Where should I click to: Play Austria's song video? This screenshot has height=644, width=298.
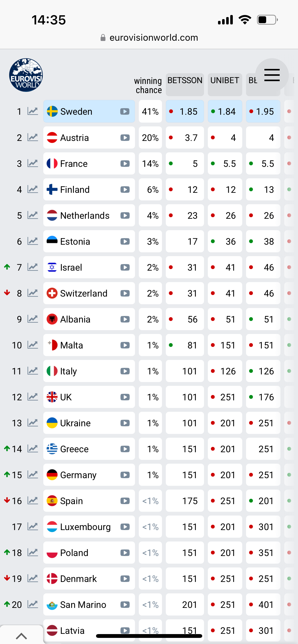[125, 138]
